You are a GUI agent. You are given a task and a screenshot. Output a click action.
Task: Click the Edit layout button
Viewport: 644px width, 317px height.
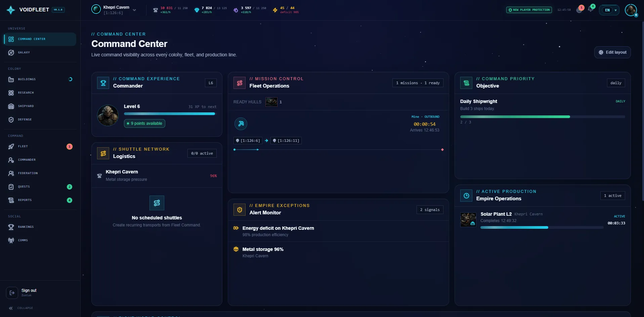pos(612,52)
